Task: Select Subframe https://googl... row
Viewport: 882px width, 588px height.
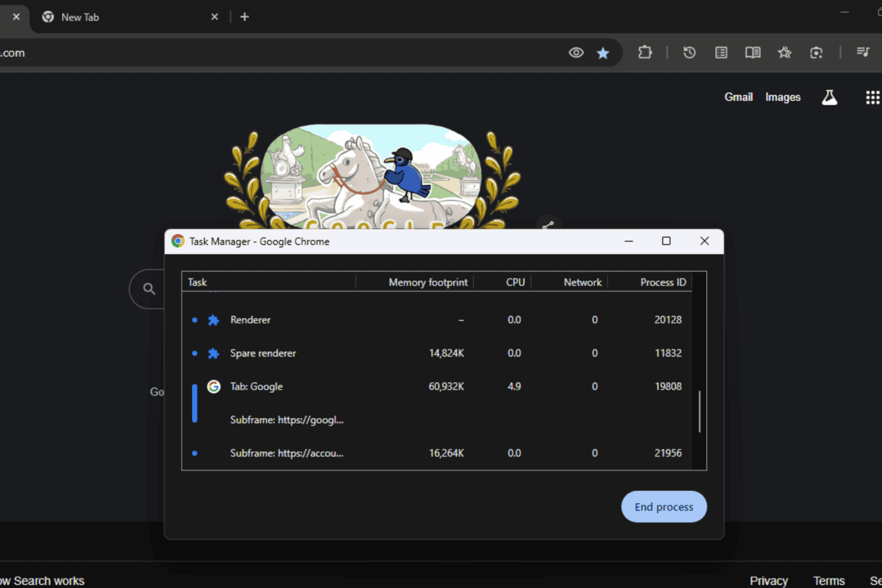Action: [x=437, y=420]
